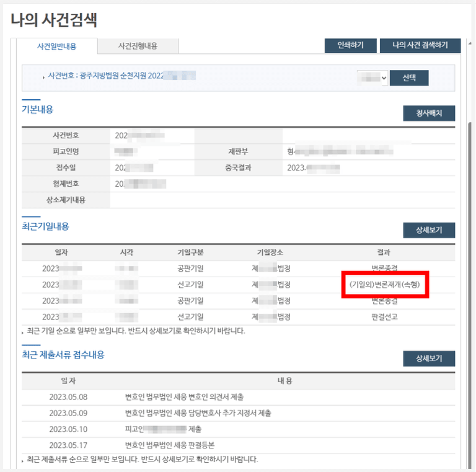Screen dimensions: 476x472
Task: Open the 사건진행내용 tab
Action: pos(138,46)
